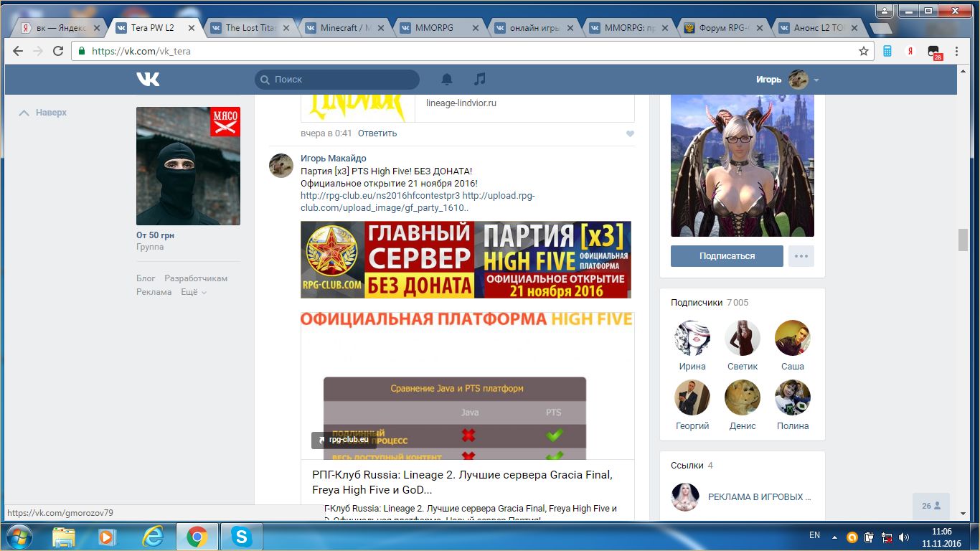The height and width of the screenshot is (551, 980).
Task: Close the Анонс L2 TOP tab
Action: [x=854, y=28]
